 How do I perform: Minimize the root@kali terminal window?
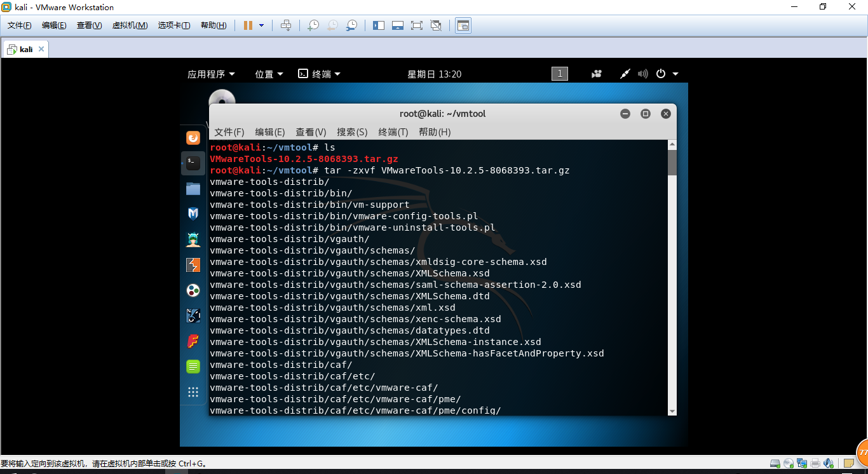click(625, 114)
